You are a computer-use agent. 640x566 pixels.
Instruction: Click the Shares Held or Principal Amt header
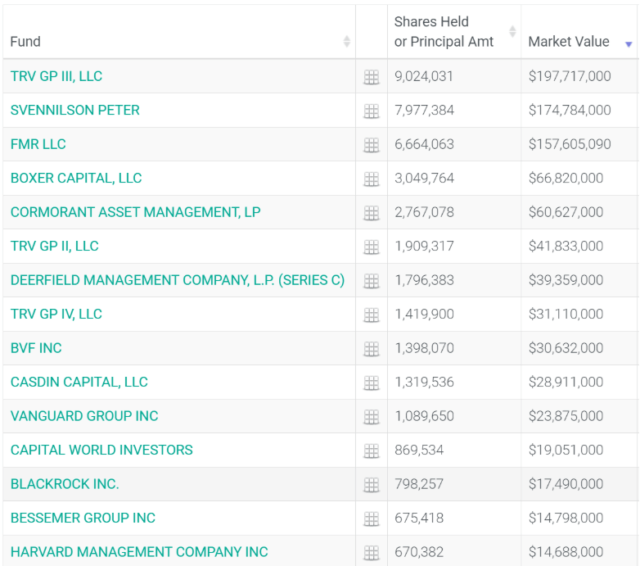point(444,31)
